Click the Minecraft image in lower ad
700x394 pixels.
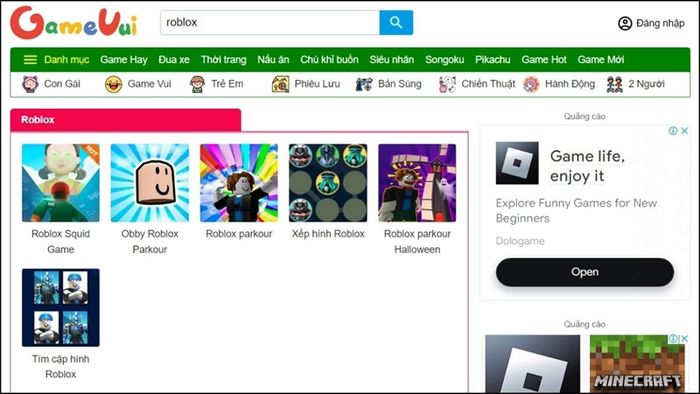(637, 364)
